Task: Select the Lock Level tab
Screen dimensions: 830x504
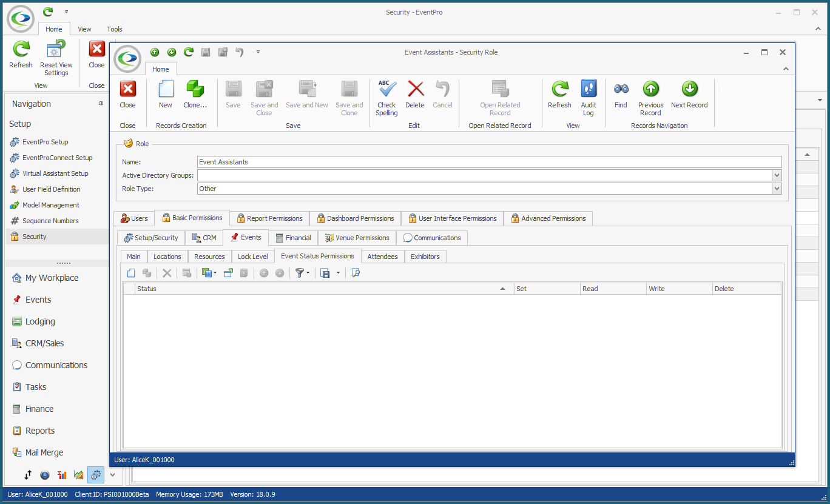Action: pos(253,257)
